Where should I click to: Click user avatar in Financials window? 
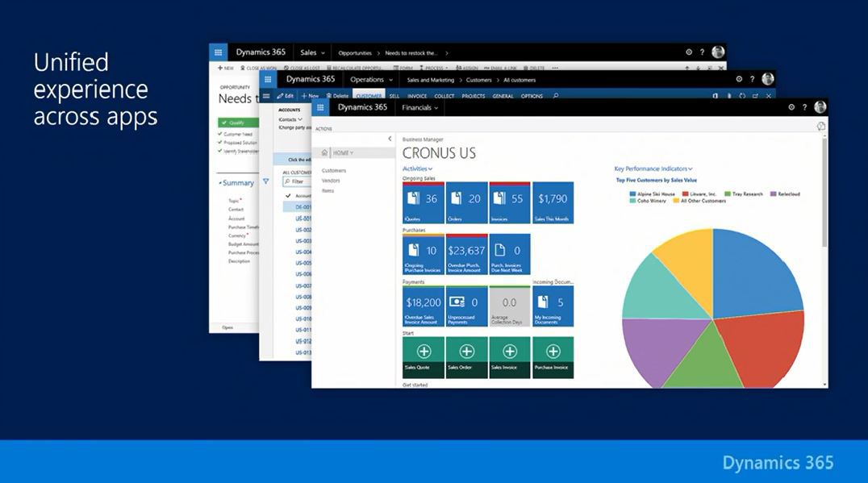click(820, 106)
